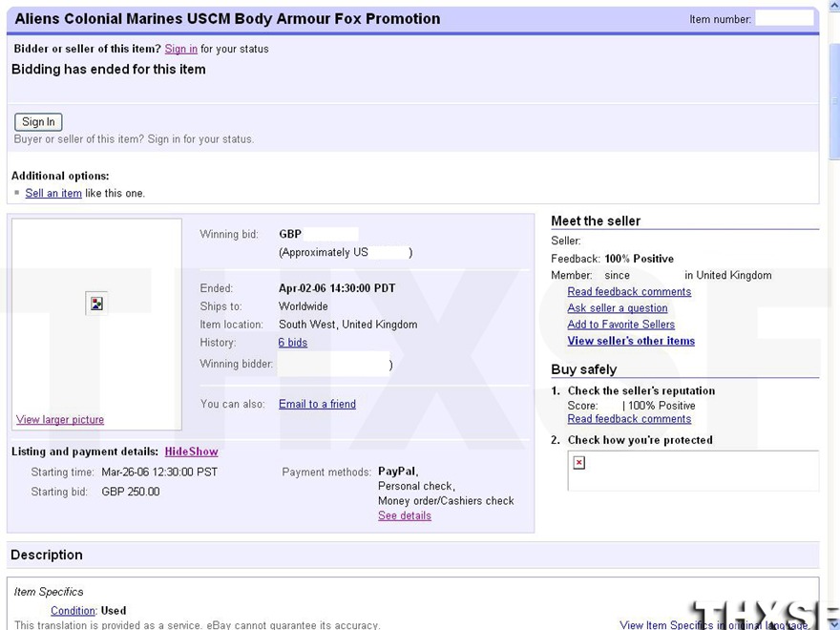
Task: Select the starting time 'Mar-26-06 12:30:00 PST'
Action: pyautogui.click(x=159, y=472)
